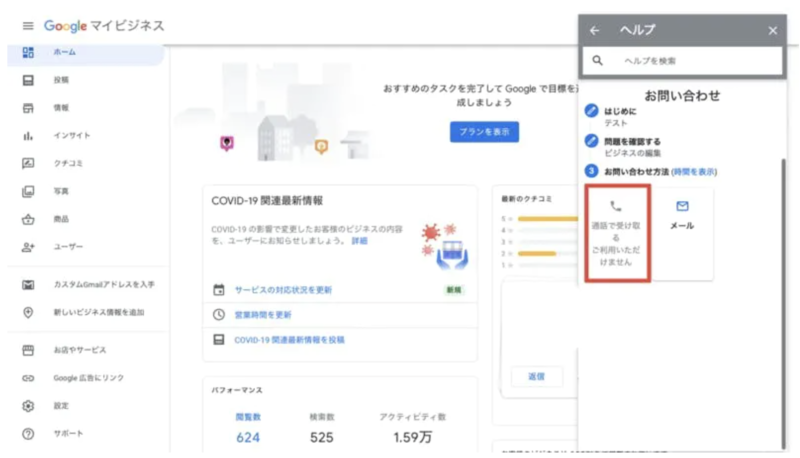
Task: Click the help panel vertical scrollbar
Action: [x=784, y=304]
